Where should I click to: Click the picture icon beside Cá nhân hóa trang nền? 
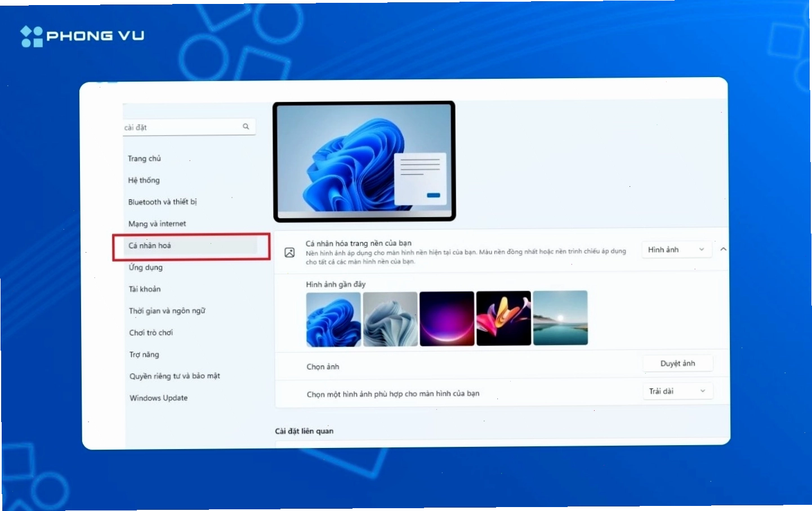(x=289, y=253)
